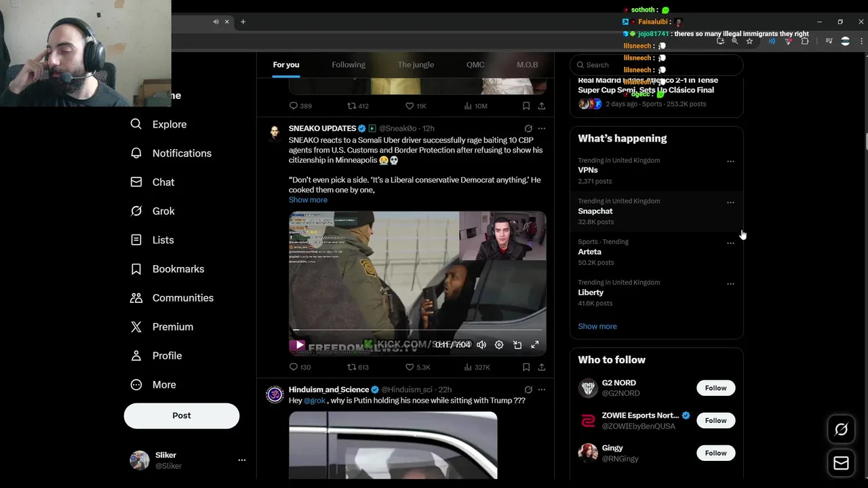Image resolution: width=868 pixels, height=488 pixels.
Task: Switch to the Following tab
Action: click(349, 65)
